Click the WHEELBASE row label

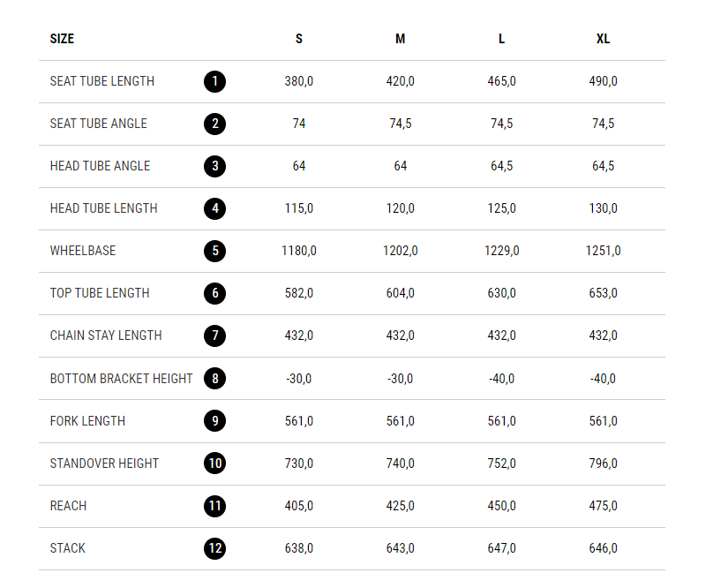tap(83, 251)
